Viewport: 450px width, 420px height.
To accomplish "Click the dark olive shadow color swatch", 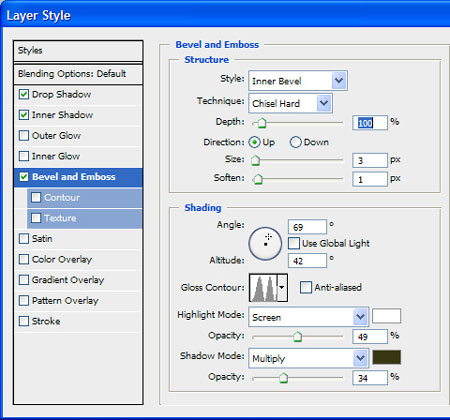I will point(386,357).
